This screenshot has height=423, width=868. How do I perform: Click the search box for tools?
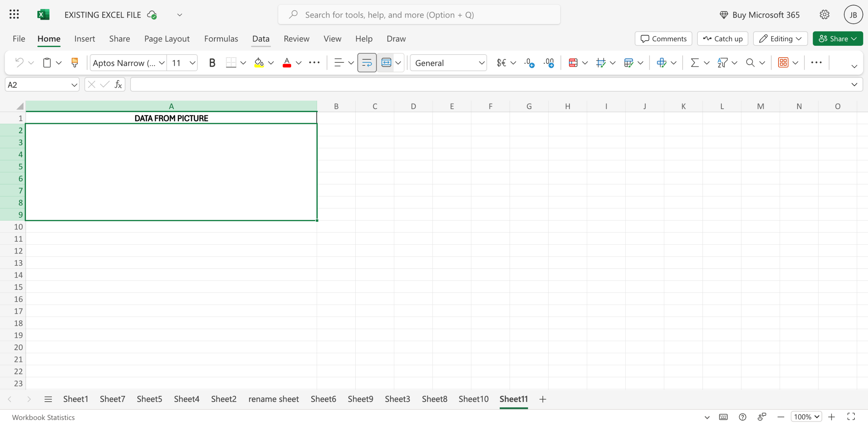pos(419,15)
